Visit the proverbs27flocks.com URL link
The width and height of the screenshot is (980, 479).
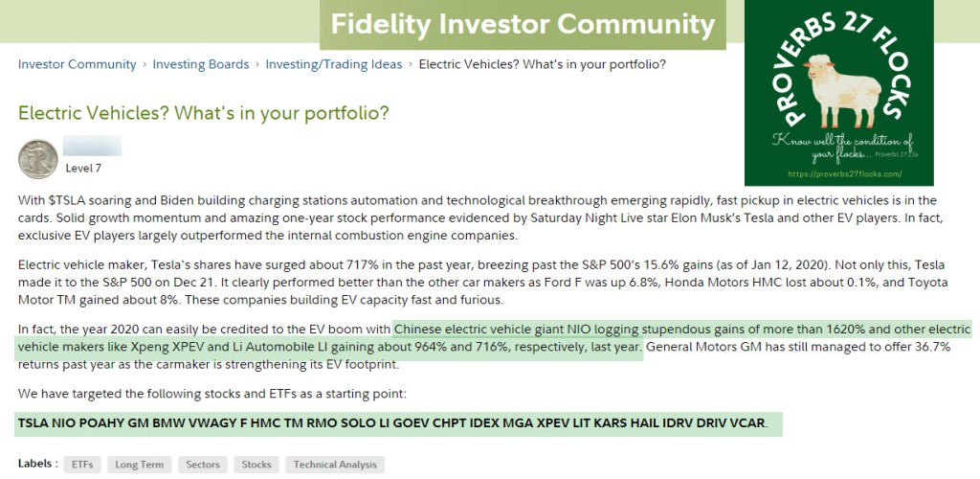pos(839,174)
